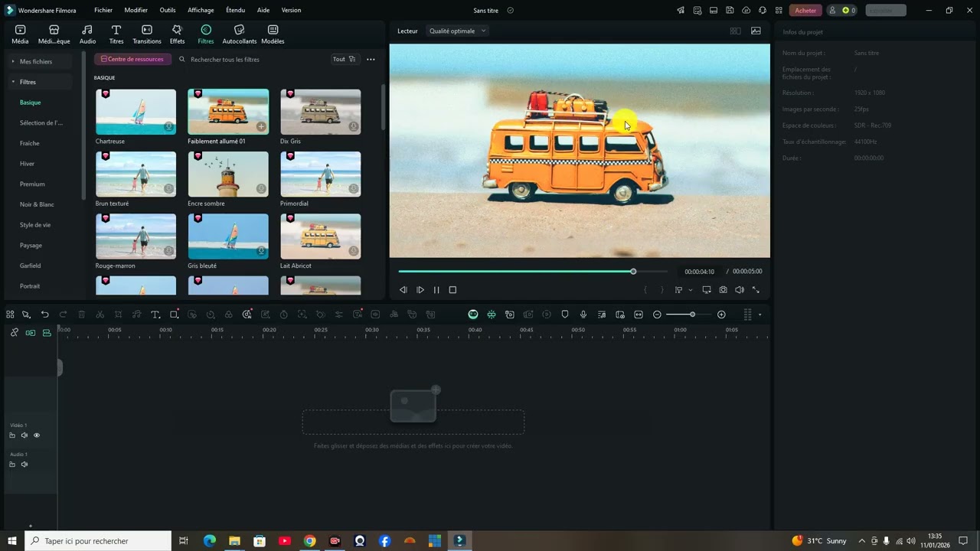Stop the preview playback
Image resolution: width=980 pixels, height=551 pixels.
(452, 290)
